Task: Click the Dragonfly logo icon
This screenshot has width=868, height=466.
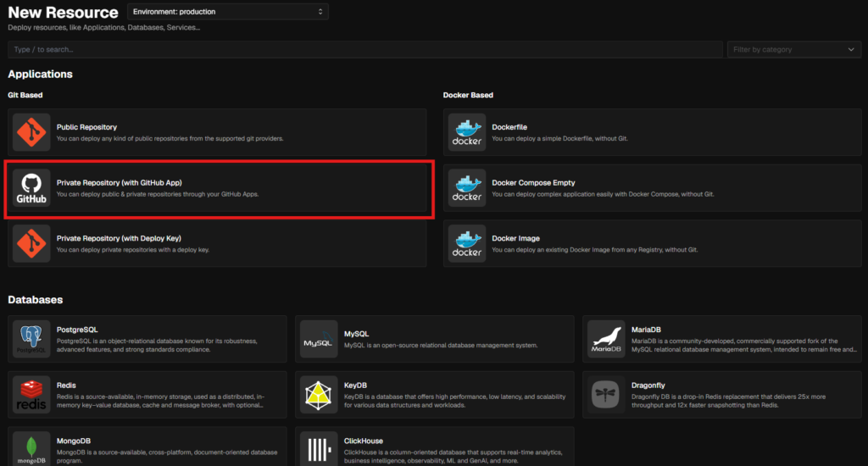Action: pyautogui.click(x=605, y=395)
